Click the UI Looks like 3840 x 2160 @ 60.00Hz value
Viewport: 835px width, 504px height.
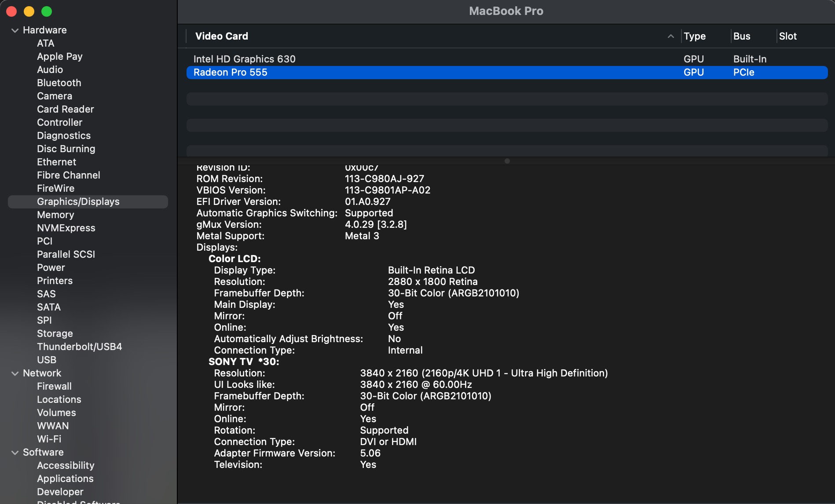416,384
